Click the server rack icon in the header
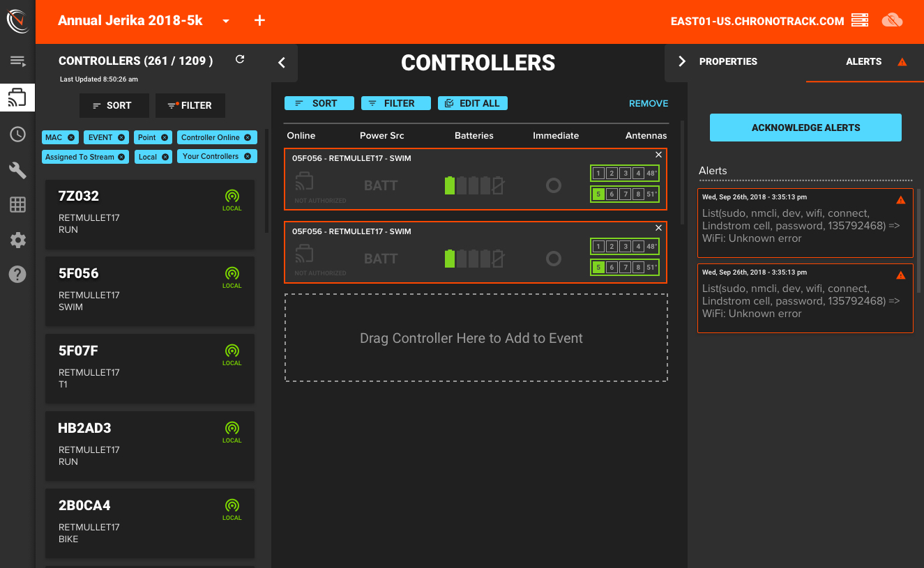This screenshot has height=568, width=924. coord(859,20)
